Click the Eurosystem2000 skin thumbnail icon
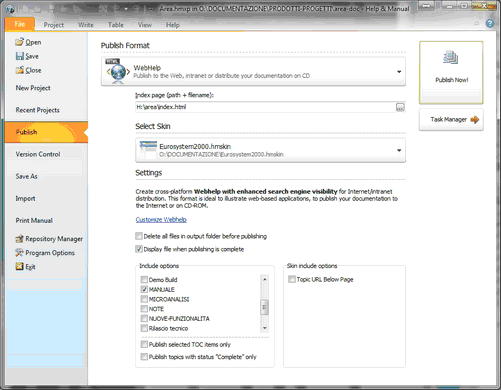 tap(148, 150)
